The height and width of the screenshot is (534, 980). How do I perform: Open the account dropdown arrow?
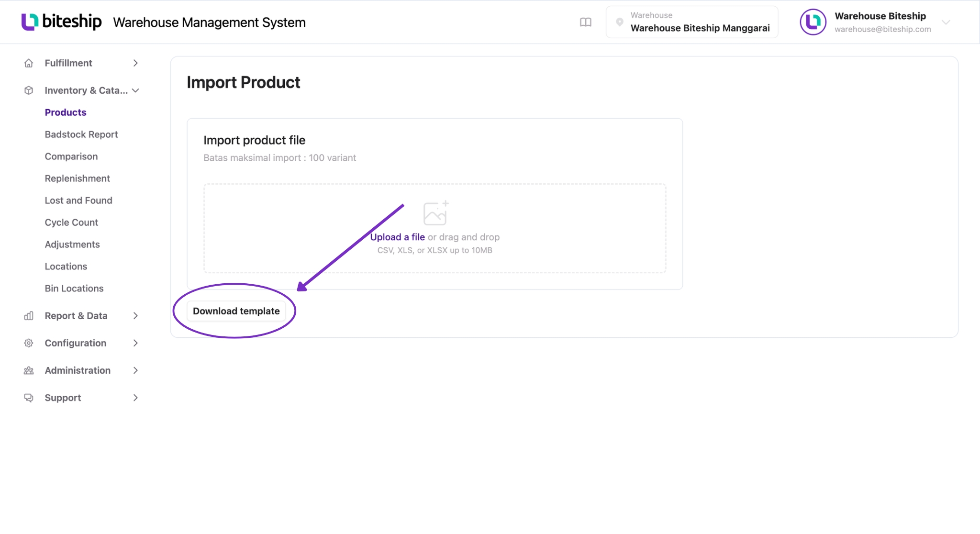(x=946, y=22)
